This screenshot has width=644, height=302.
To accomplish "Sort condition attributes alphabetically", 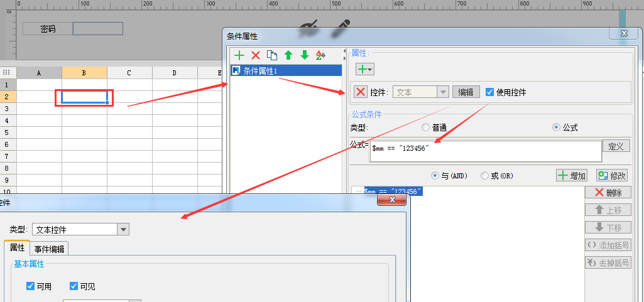I will [x=320, y=55].
